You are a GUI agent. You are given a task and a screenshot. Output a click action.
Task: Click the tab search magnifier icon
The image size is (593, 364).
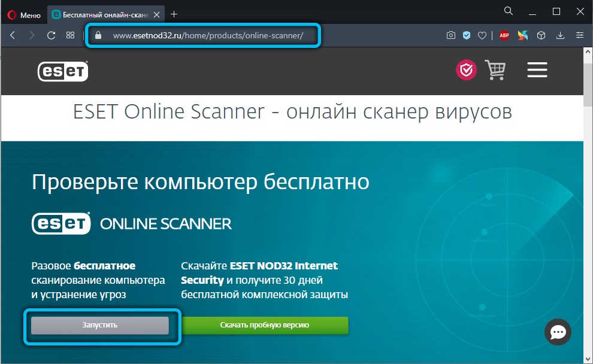pos(508,11)
